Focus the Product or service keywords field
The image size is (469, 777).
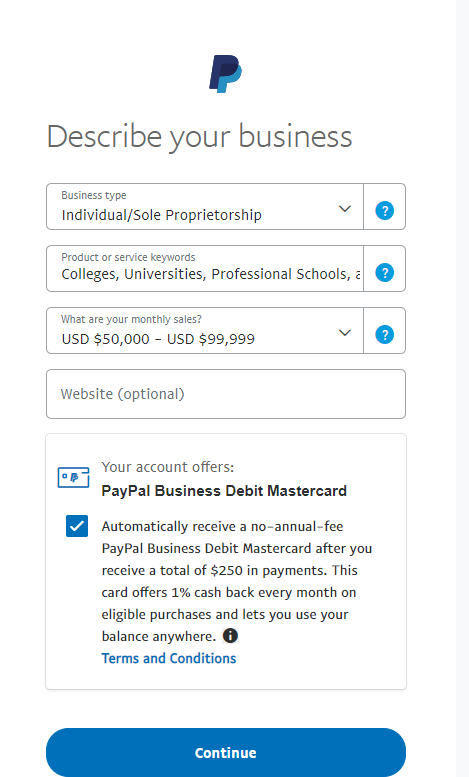point(205,269)
